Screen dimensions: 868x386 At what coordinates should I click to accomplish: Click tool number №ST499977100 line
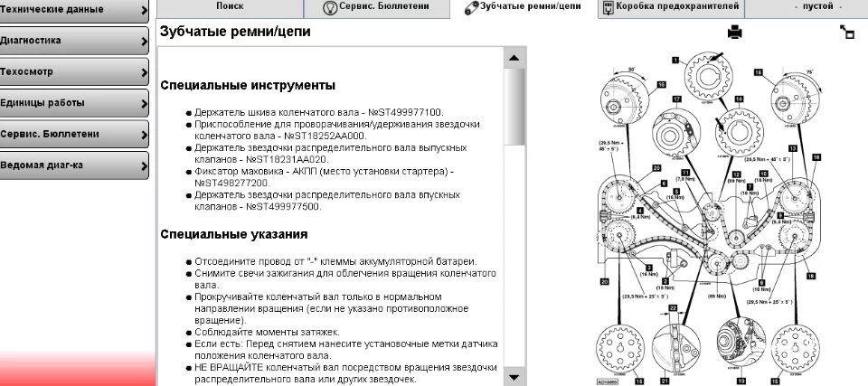[x=319, y=112]
